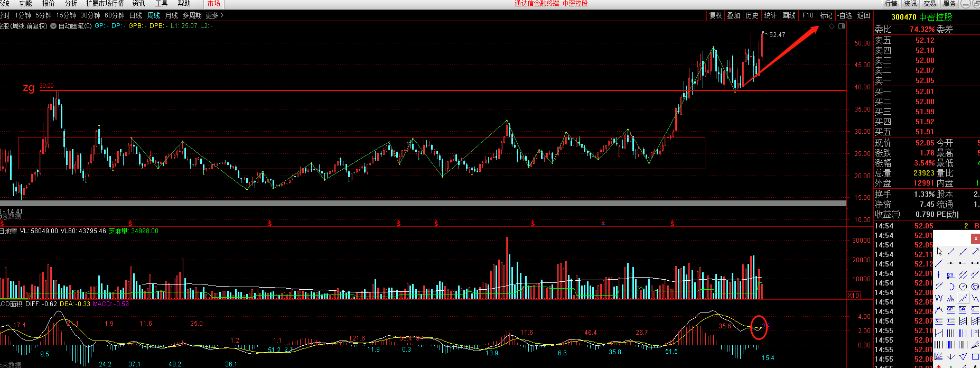The height and width of the screenshot is (368, 980).
Task: Click the stock title 300470 中密控股
Action: coord(922,17)
